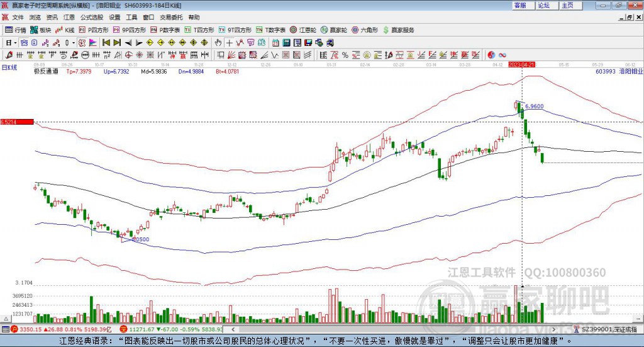Open the 帮助 menu
The image size is (644, 347).
(194, 17)
